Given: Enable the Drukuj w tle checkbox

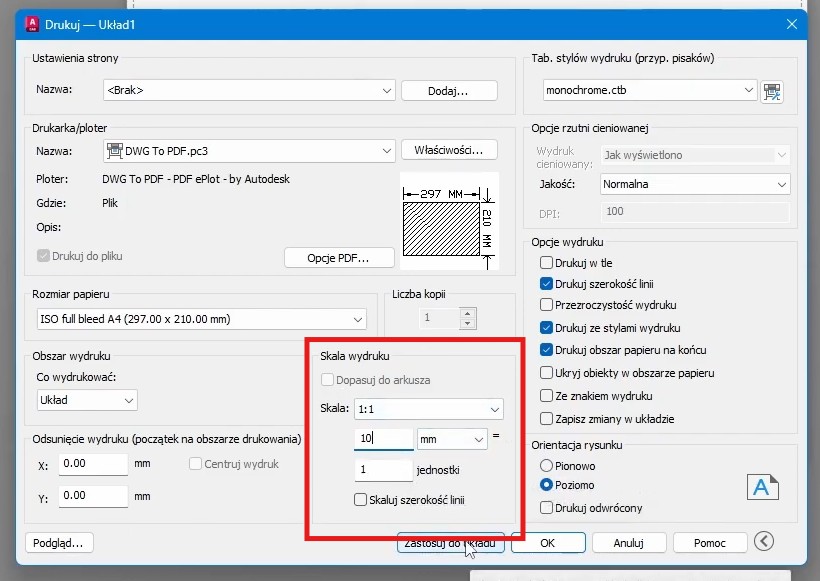Looking at the screenshot, I should coord(547,263).
